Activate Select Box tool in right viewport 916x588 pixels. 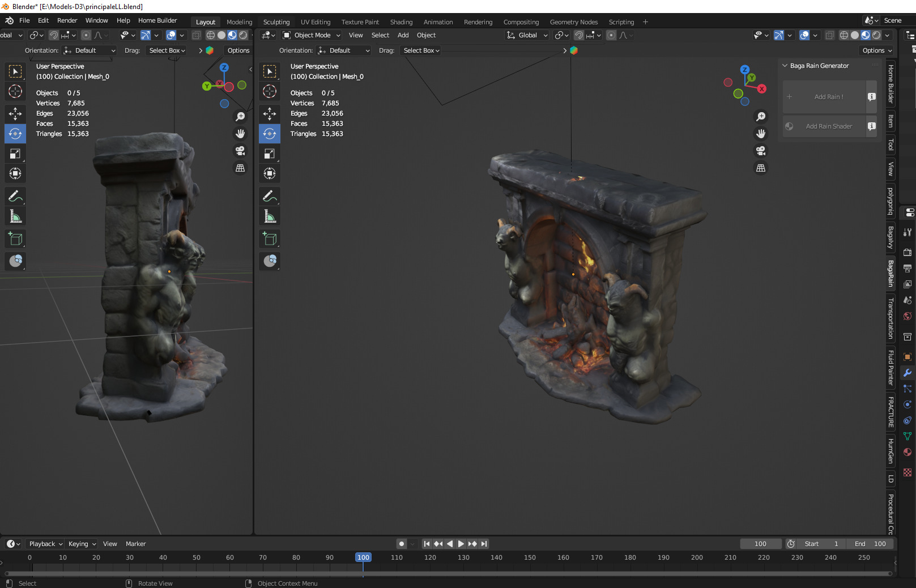[270, 71]
